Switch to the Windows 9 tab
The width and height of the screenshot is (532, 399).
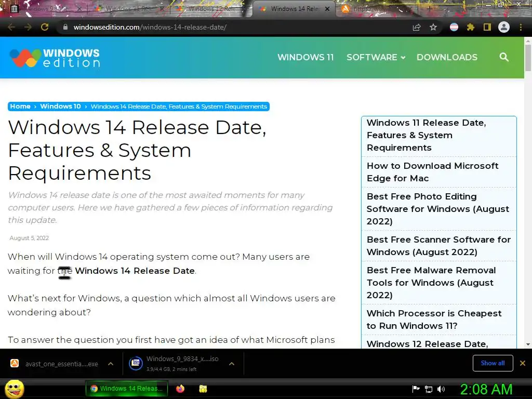[x=47, y=9]
